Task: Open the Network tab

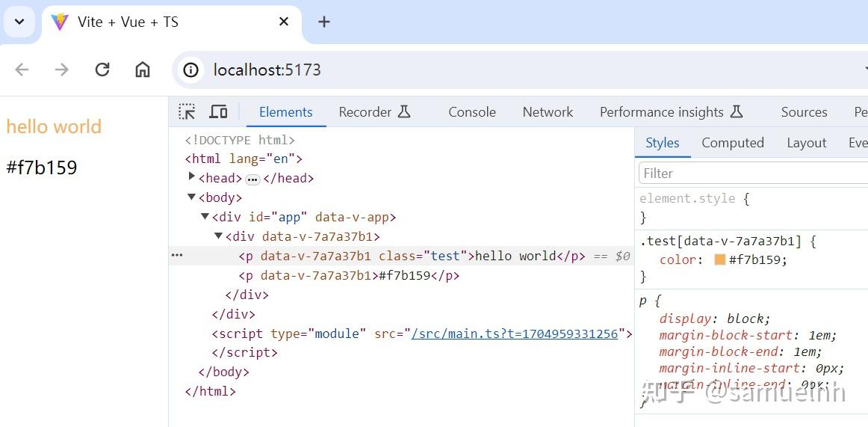Action: tap(548, 112)
